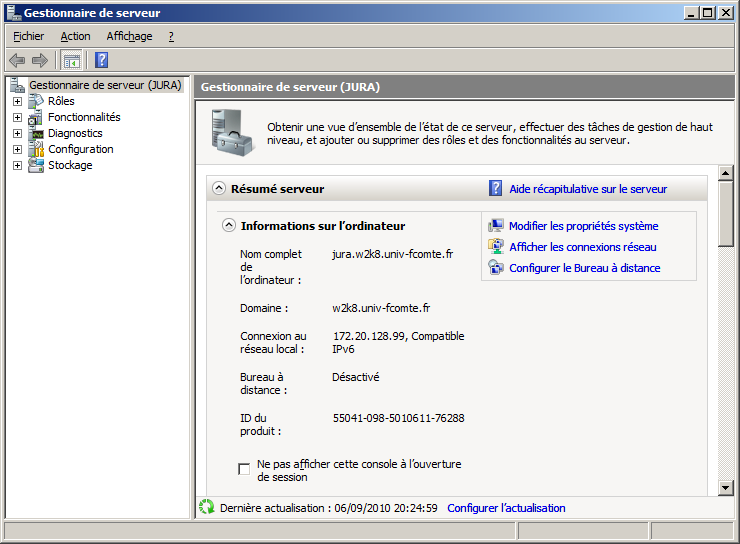Click the Diagnostics node icon in tree

click(37, 133)
